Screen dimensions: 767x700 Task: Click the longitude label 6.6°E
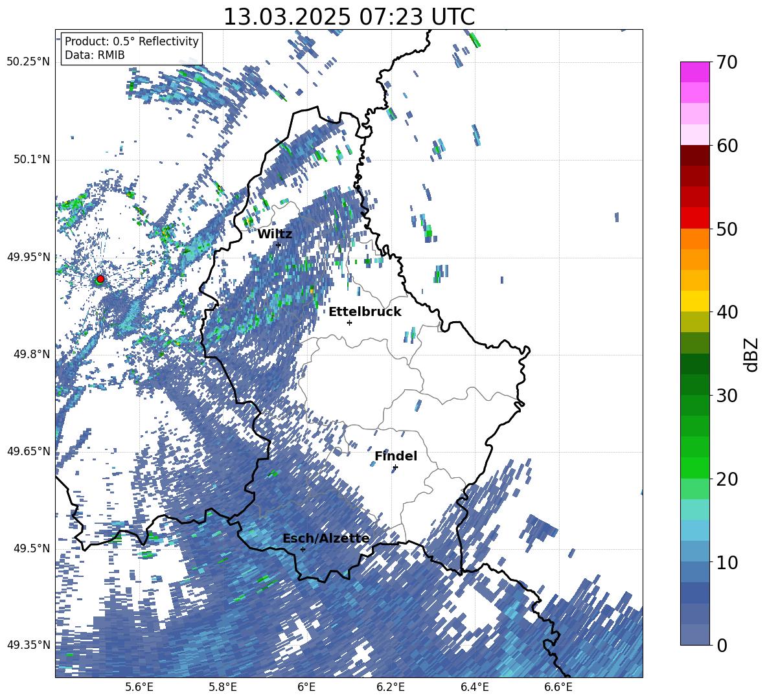coord(558,687)
